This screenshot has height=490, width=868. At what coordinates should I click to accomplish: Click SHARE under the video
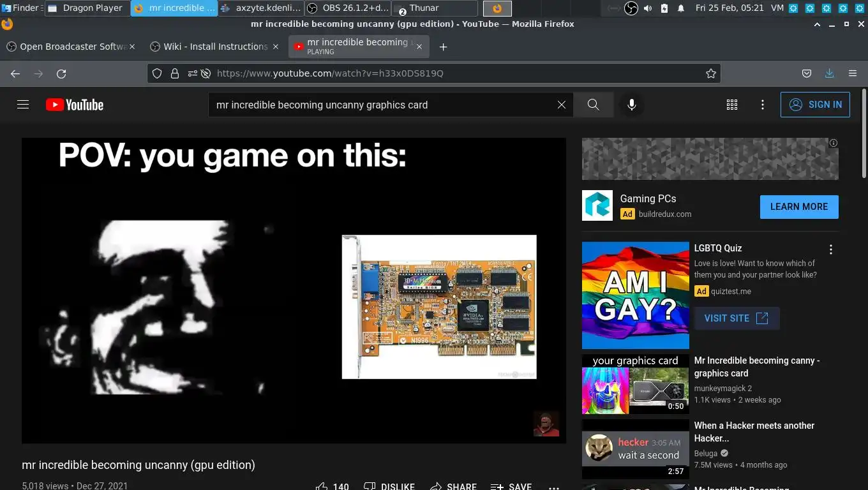[x=453, y=487]
